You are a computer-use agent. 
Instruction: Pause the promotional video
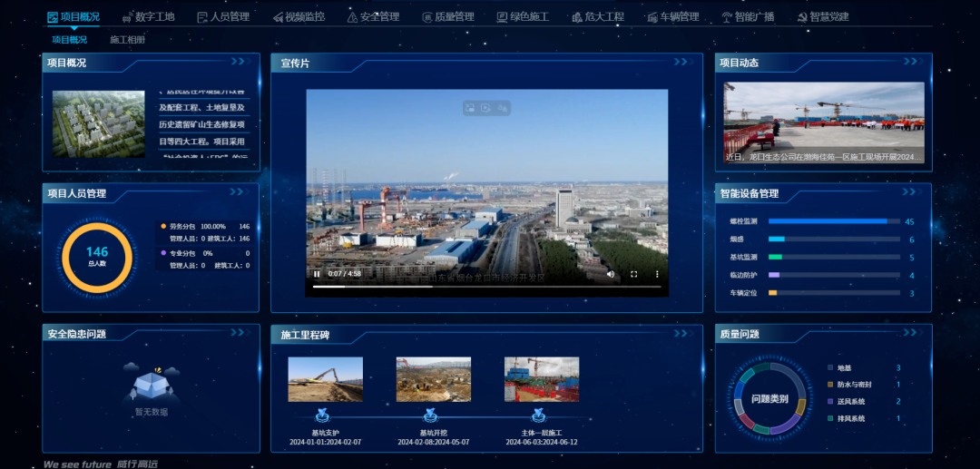[317, 274]
